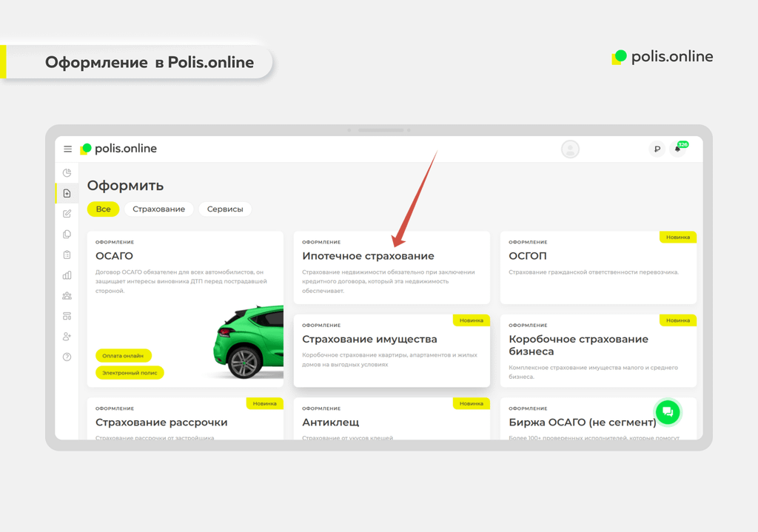This screenshot has width=758, height=532.
Task: Open the notifications bell icon
Action: 677,149
